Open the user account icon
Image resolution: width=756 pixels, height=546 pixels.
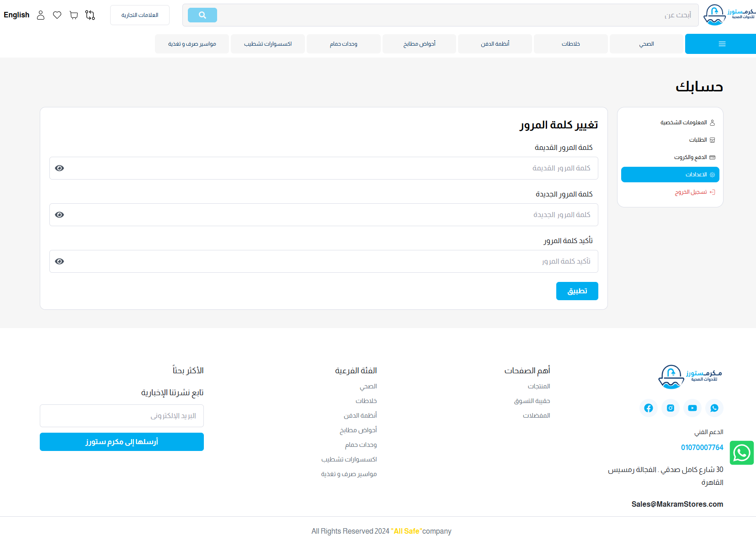[41, 15]
